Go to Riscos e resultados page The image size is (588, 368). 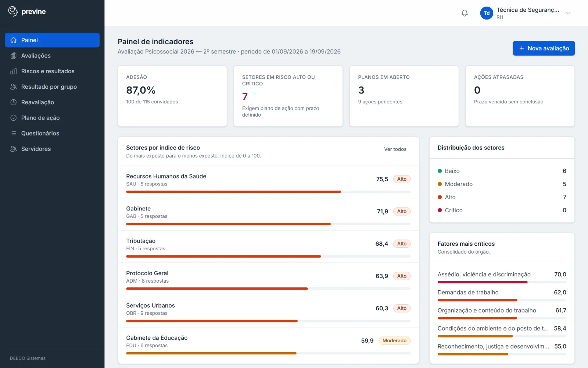[x=52, y=71]
